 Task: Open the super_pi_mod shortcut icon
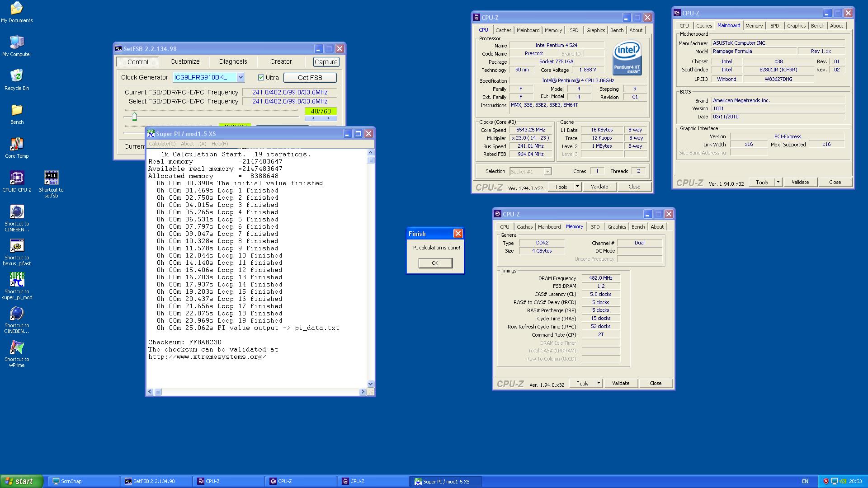point(17,286)
